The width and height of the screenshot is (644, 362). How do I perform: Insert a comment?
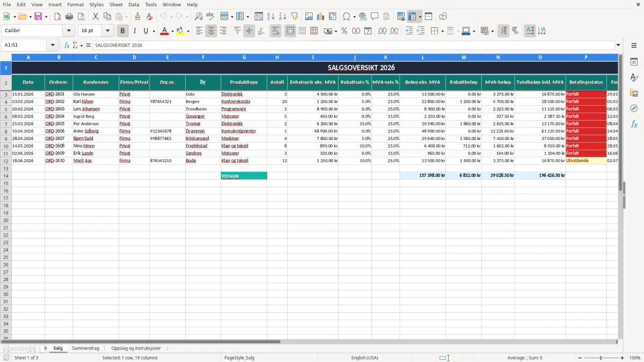click(x=375, y=17)
